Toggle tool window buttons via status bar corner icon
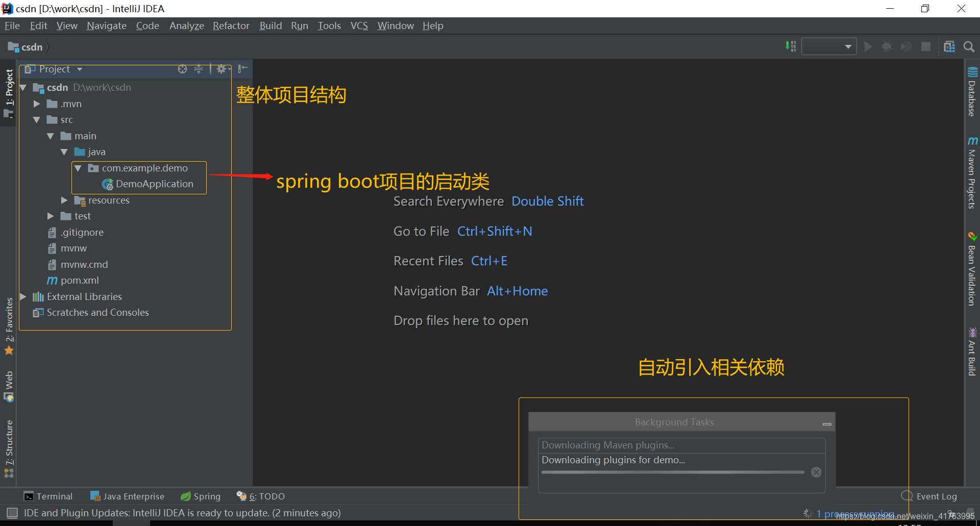This screenshot has height=526, width=980. point(12,513)
